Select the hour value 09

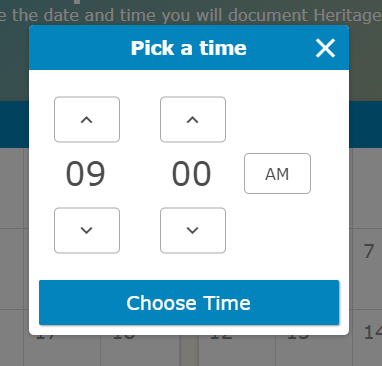(86, 174)
